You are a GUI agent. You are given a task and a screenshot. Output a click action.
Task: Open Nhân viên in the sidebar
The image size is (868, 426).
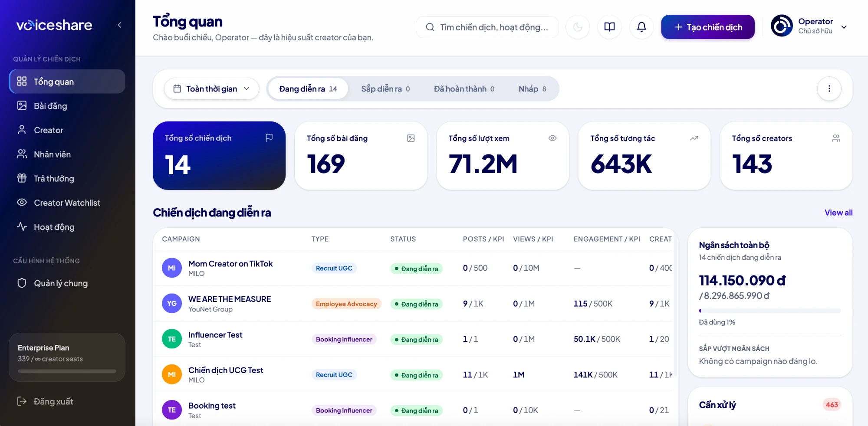click(67, 154)
